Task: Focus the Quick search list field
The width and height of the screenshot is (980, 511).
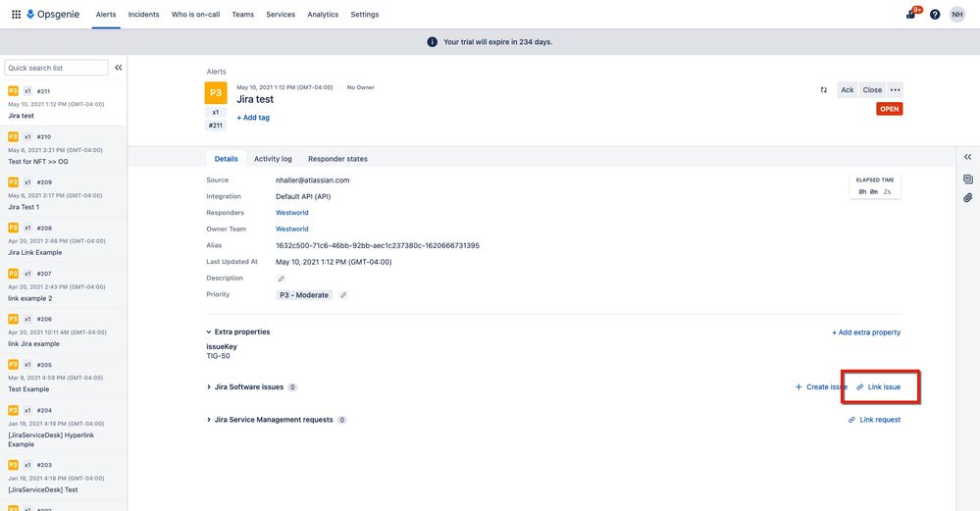Action: coord(56,68)
